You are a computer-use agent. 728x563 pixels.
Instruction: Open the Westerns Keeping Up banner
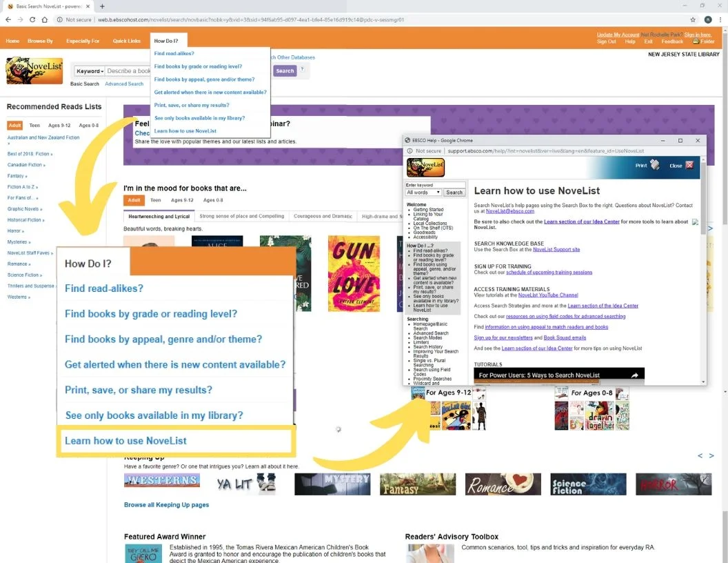[x=161, y=480]
